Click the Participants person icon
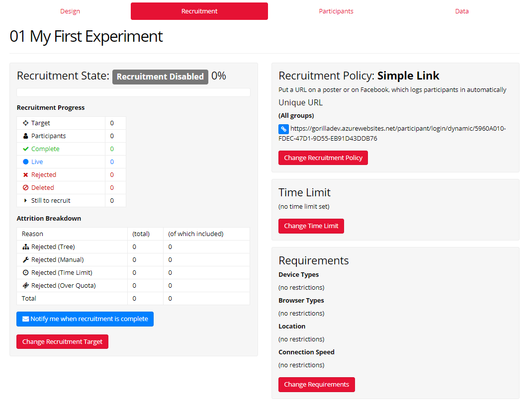The width and height of the screenshot is (532, 407). [x=26, y=136]
